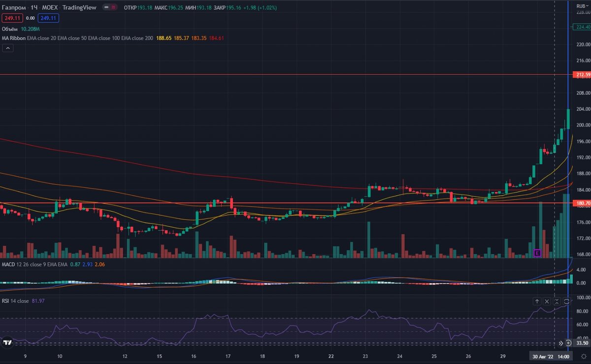The width and height of the screenshot is (591, 364).
Task: Click the 80.00 RSI scale tick
Action: (x=583, y=311)
